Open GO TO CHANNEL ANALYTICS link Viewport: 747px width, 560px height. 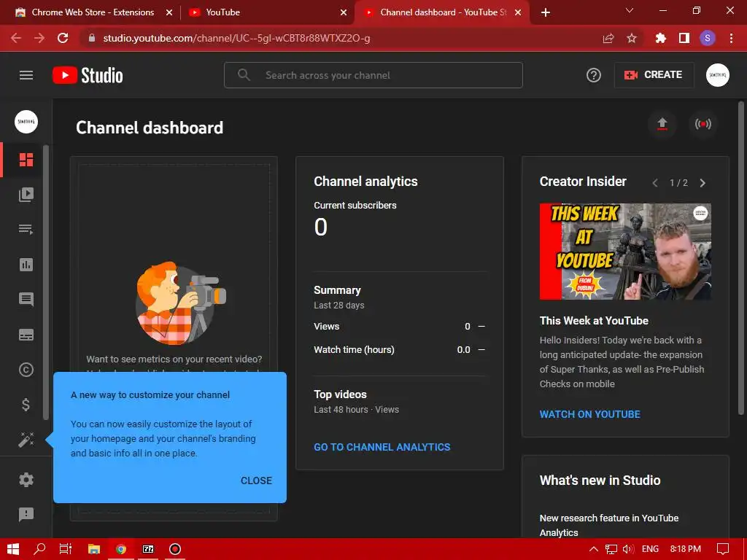(382, 447)
